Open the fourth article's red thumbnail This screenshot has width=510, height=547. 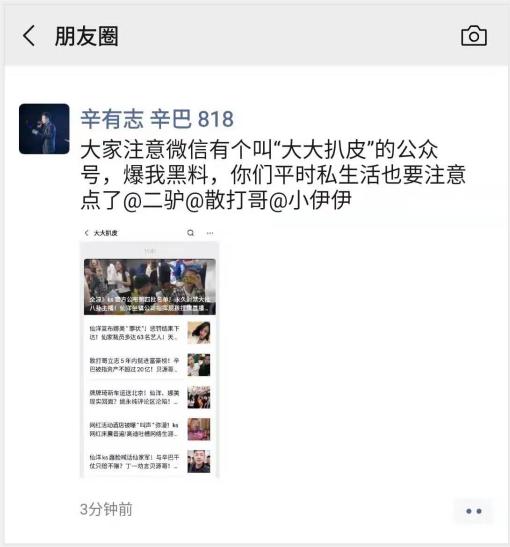click(199, 429)
